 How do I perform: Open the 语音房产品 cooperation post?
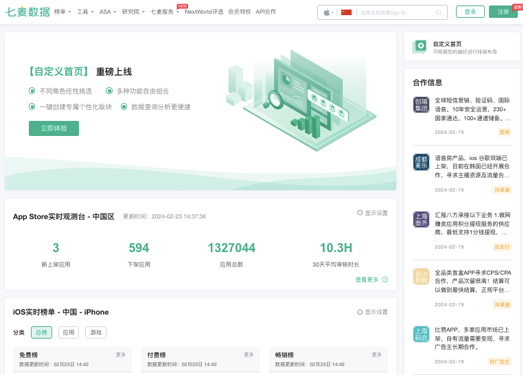click(473, 166)
